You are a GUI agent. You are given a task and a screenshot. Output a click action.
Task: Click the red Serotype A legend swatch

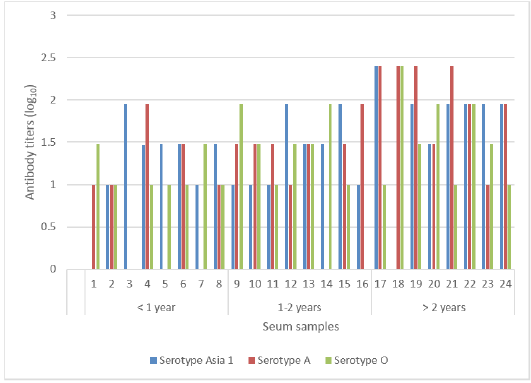click(x=252, y=360)
